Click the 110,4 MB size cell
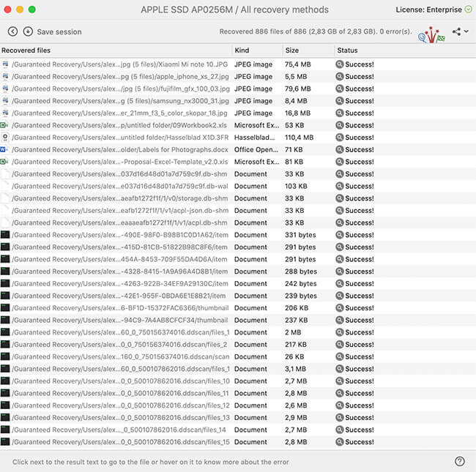 [x=299, y=138]
